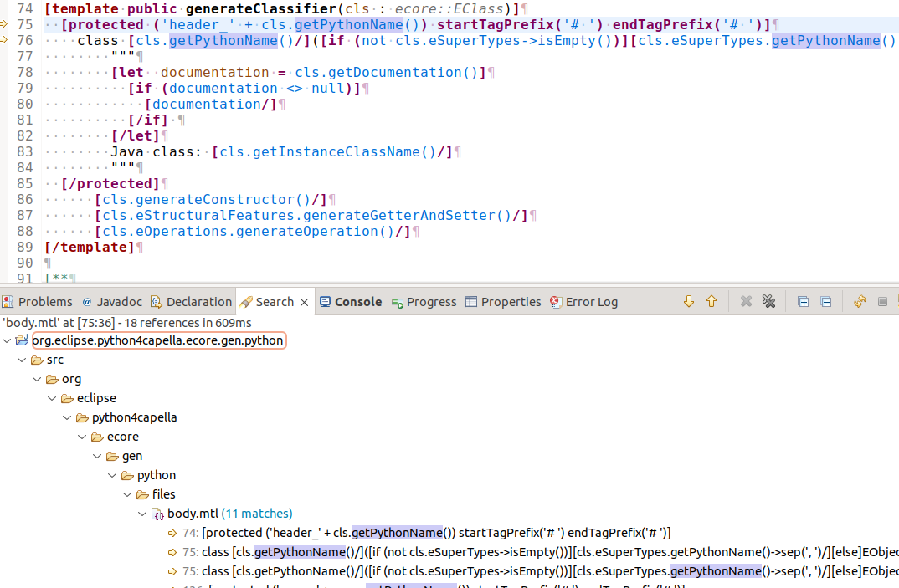Show next match with down arrow

[689, 302]
